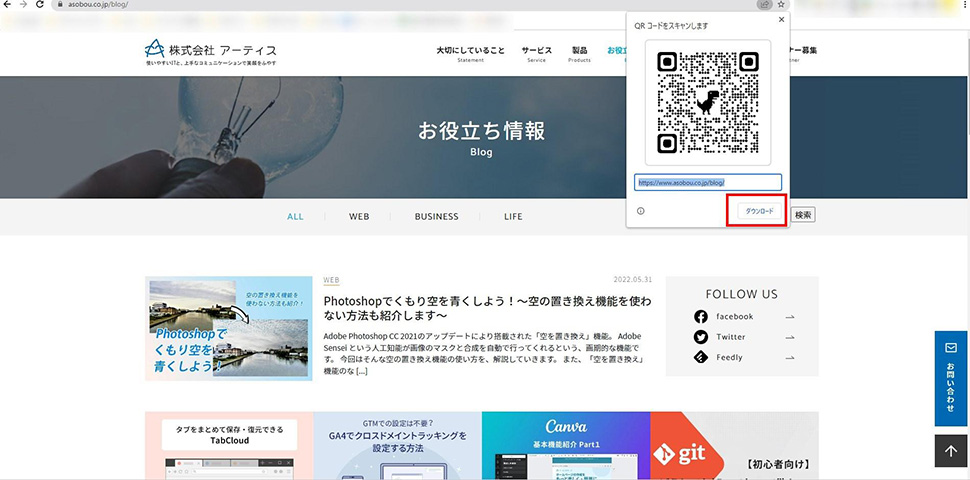
Task: Open the TabCloud article card
Action: pyautogui.click(x=230, y=446)
